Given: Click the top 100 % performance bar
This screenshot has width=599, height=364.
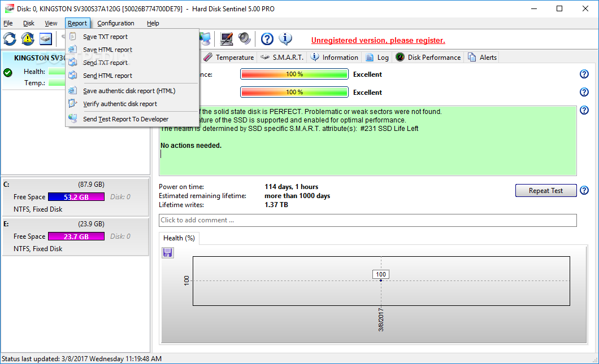Looking at the screenshot, I should click(294, 74).
